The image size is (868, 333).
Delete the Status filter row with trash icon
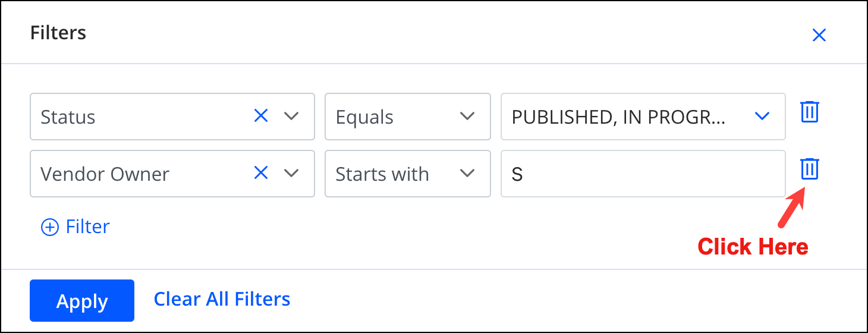[810, 112]
